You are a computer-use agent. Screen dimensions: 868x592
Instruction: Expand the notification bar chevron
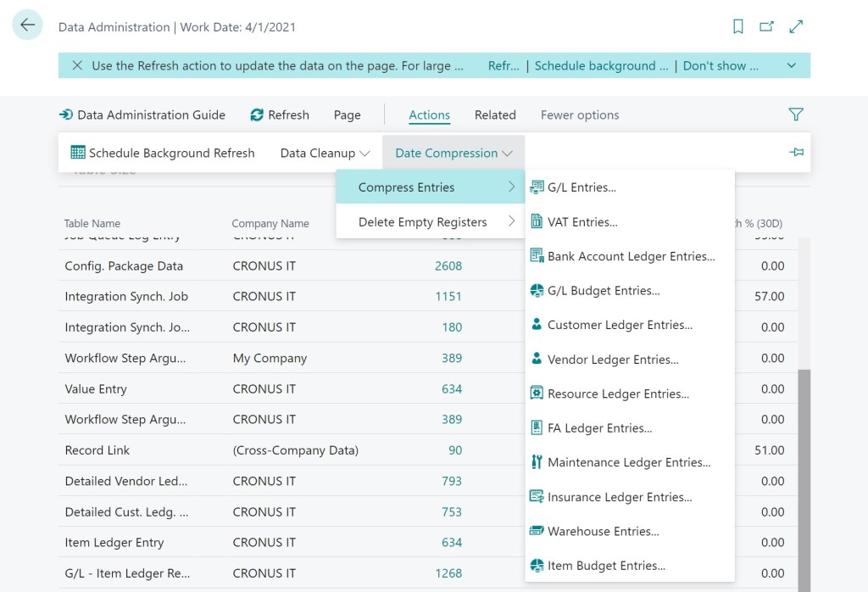[792, 65]
